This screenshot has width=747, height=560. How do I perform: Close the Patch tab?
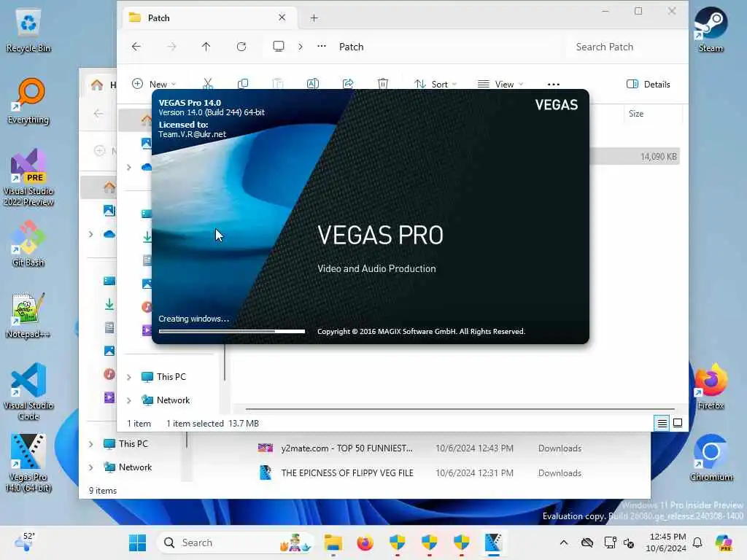tap(282, 17)
